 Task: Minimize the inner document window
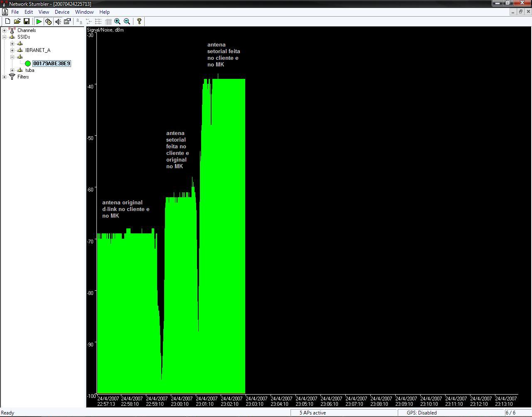tap(513, 12)
